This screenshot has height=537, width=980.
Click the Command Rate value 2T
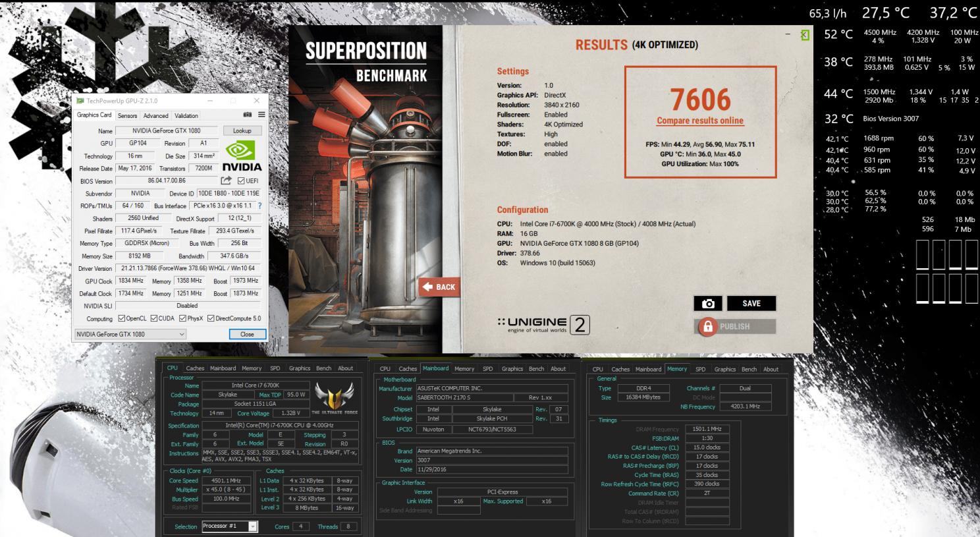point(707,493)
